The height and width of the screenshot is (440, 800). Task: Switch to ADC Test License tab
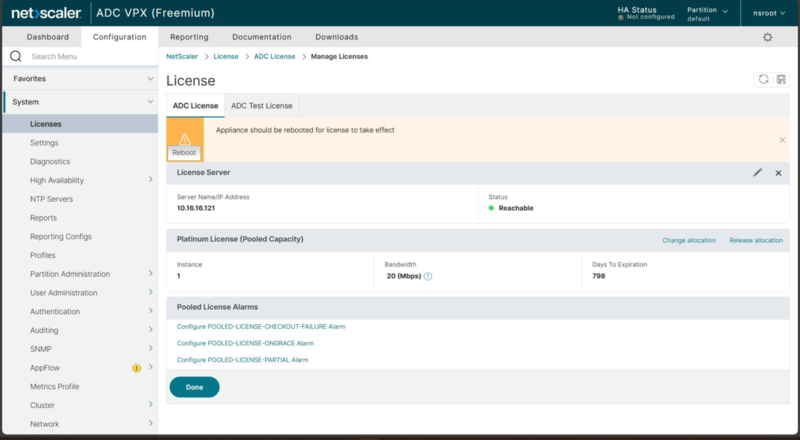[262, 106]
